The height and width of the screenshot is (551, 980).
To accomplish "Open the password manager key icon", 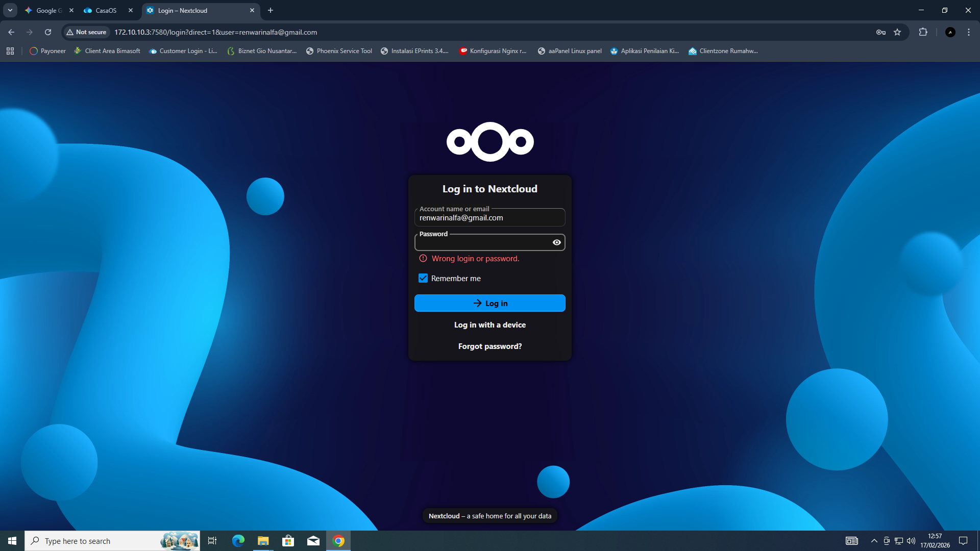I will 880,32.
